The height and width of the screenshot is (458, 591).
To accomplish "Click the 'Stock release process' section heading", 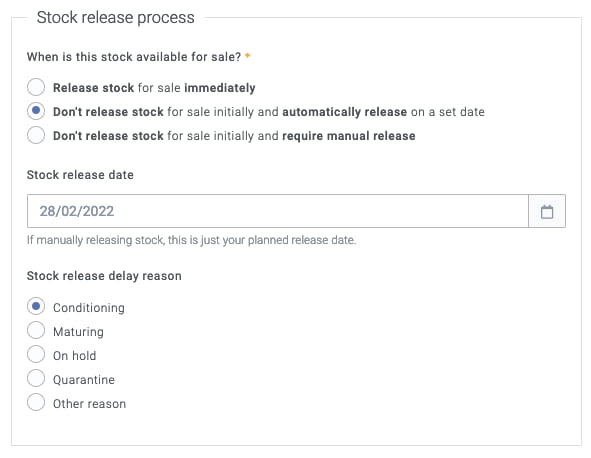I will point(115,17).
